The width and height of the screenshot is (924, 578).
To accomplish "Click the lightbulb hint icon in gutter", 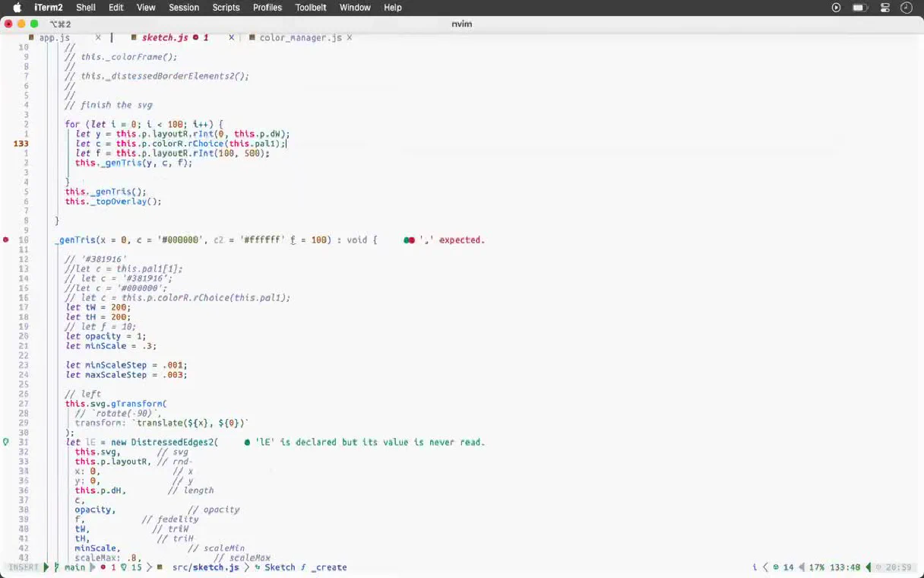I will [6, 442].
